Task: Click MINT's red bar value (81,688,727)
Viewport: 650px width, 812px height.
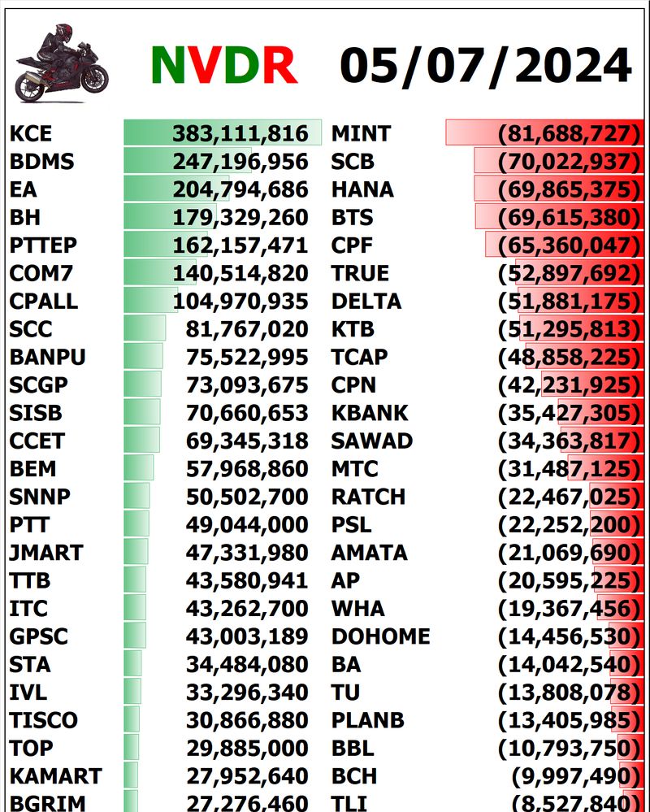Action: [570, 133]
